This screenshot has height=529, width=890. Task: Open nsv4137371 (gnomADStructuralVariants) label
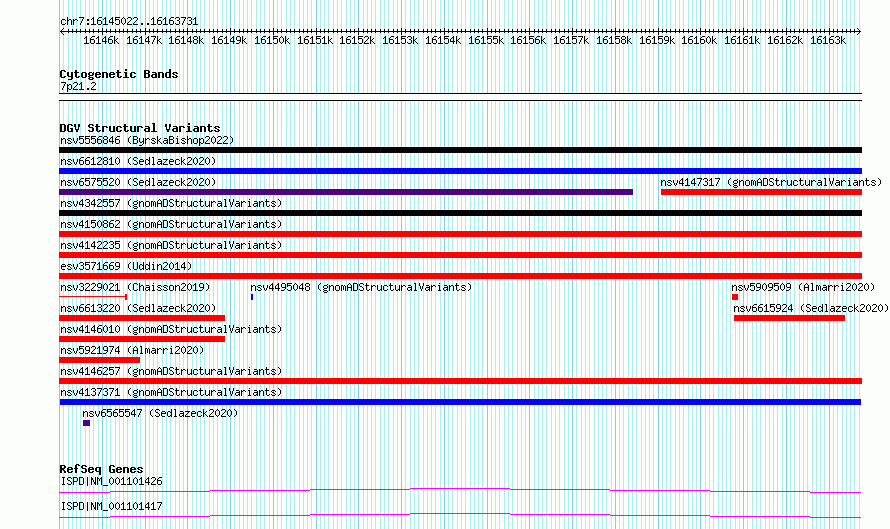point(171,392)
